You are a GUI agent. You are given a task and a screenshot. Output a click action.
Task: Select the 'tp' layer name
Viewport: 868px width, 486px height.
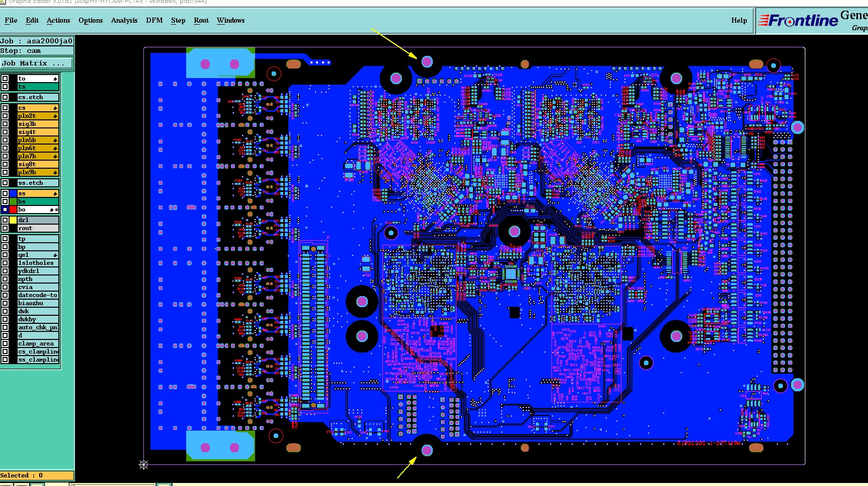point(38,239)
